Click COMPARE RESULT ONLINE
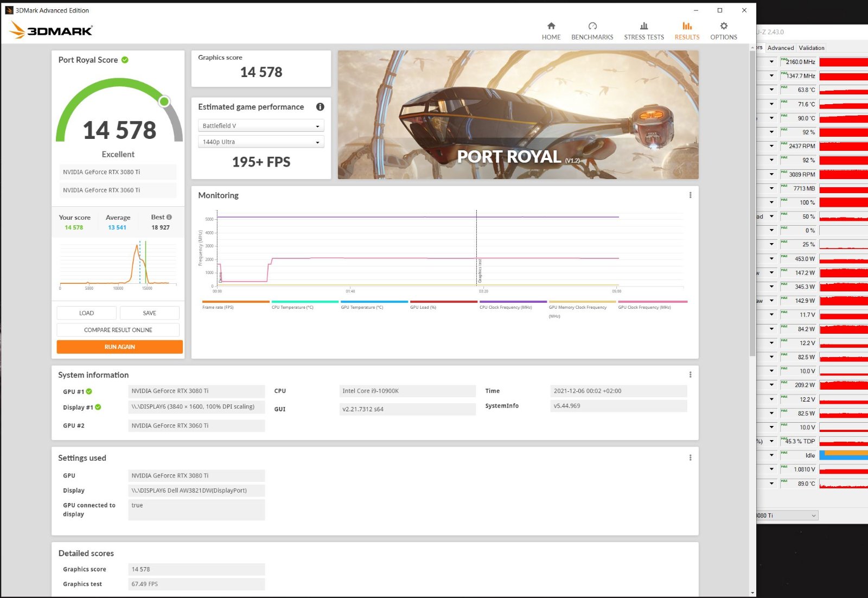Screen dimensions: 868x598 (118, 330)
